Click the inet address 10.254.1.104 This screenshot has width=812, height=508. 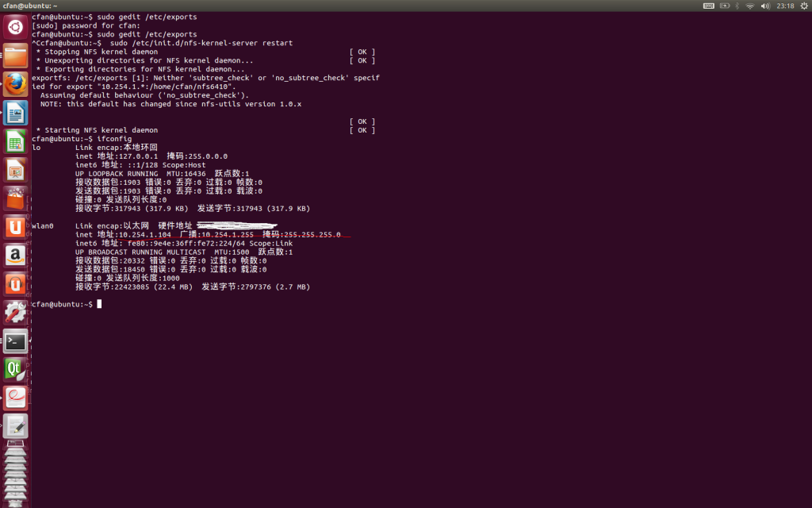[x=145, y=235]
